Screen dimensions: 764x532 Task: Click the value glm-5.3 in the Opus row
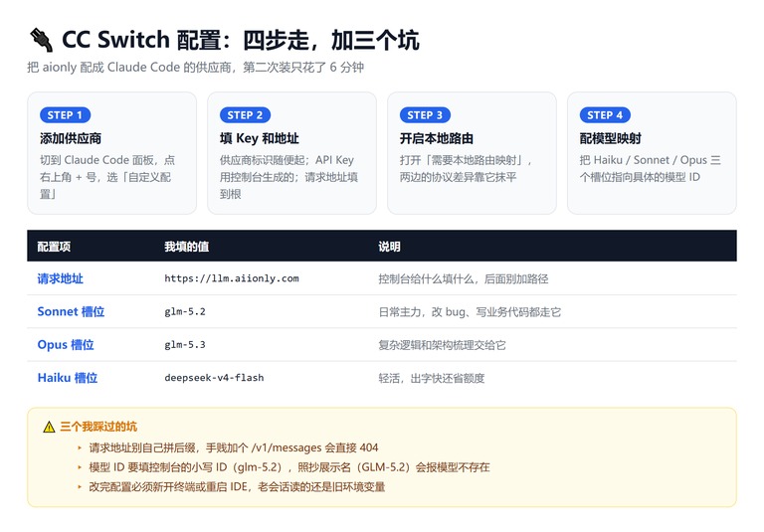click(x=185, y=345)
